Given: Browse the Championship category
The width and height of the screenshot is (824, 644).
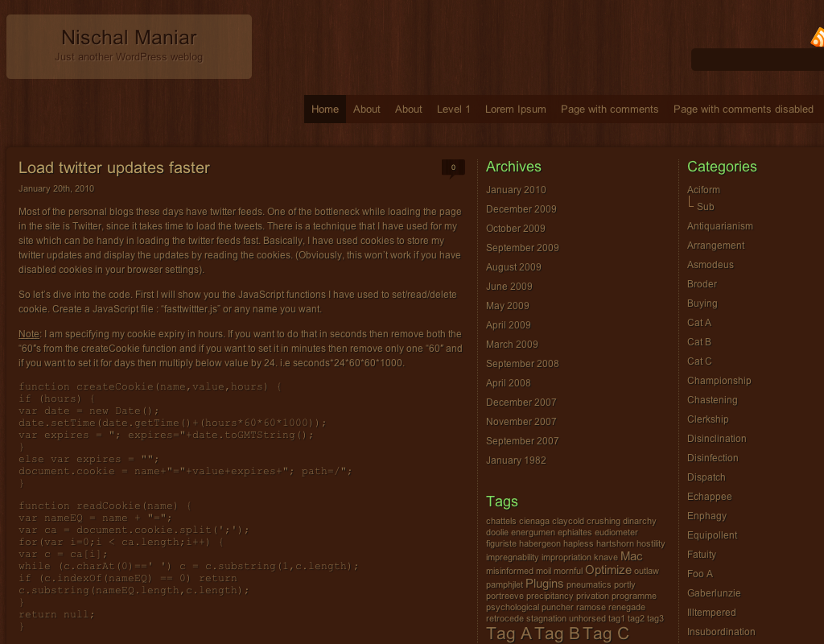Looking at the screenshot, I should 719,381.
